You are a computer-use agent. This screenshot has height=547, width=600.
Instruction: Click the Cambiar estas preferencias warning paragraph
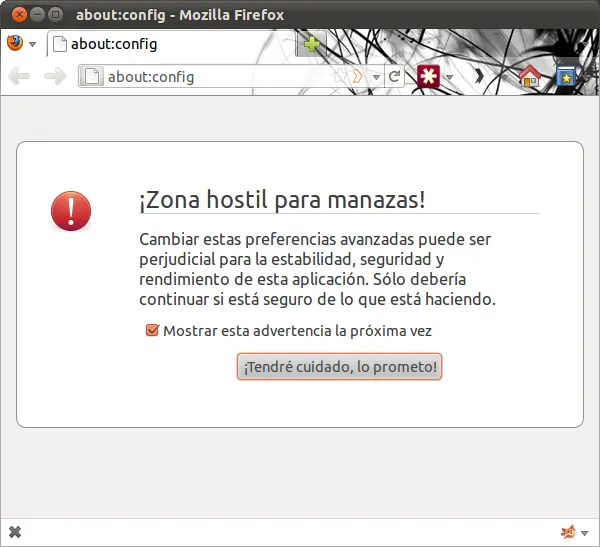tap(317, 269)
